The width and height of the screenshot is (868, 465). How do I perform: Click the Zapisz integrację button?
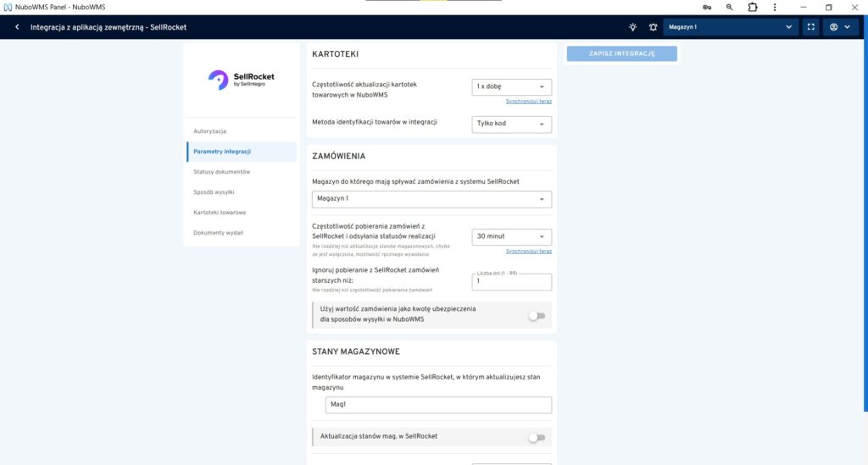point(621,54)
